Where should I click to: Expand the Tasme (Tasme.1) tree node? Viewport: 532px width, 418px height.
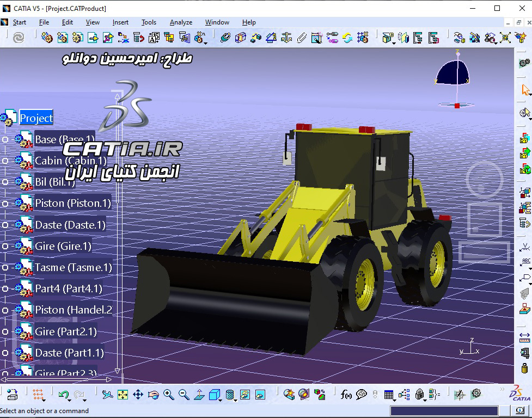click(x=5, y=267)
